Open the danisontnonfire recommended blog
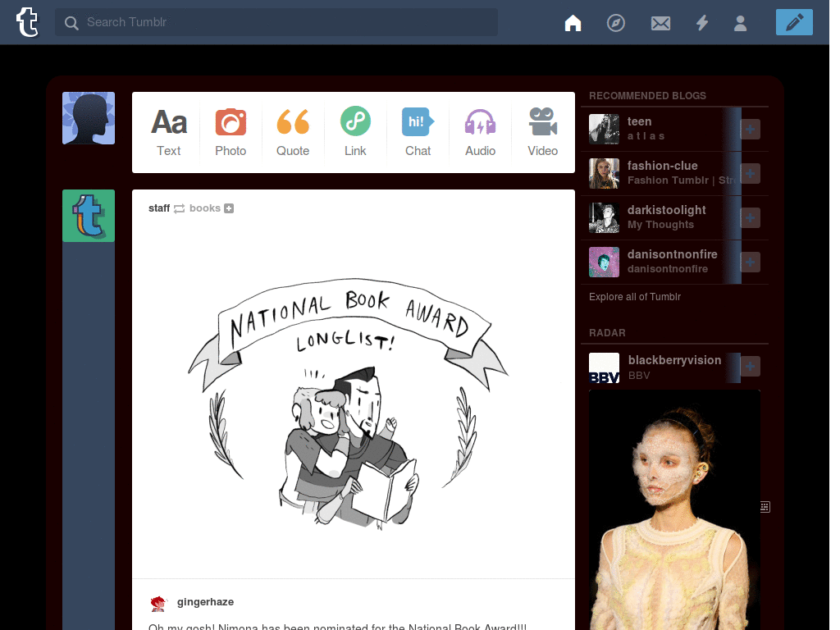Screen dimensions: 840x630 [x=673, y=254]
